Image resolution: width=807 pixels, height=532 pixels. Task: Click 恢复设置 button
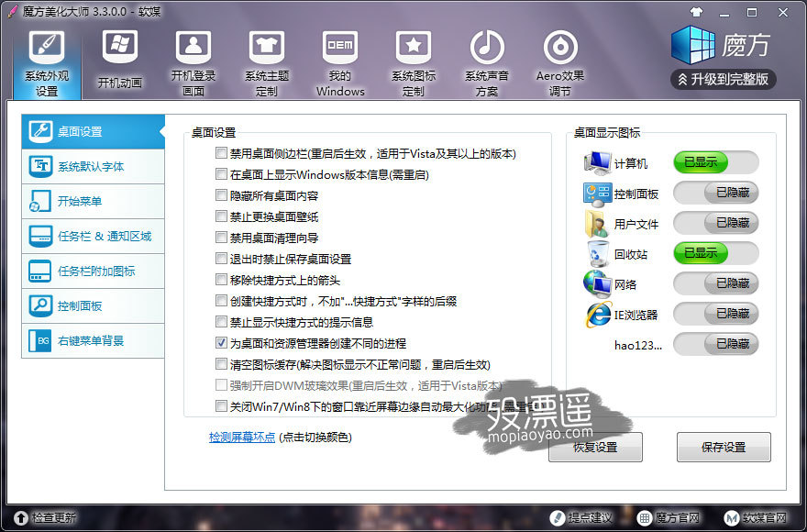595,447
